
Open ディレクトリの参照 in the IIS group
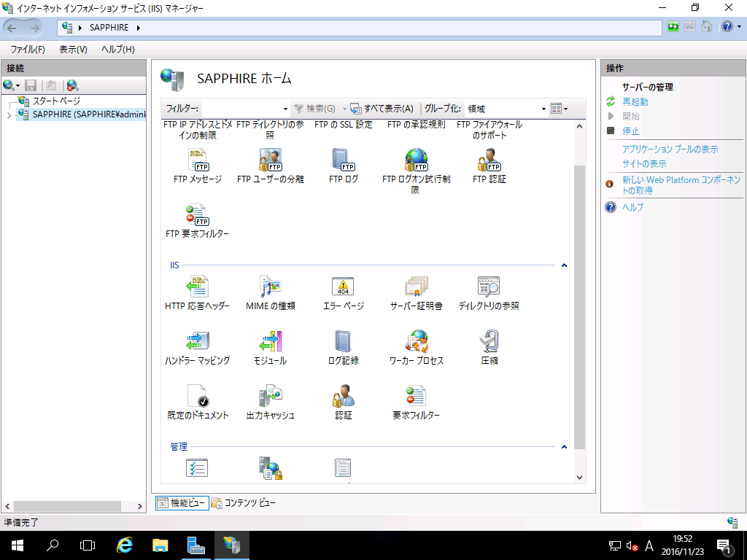click(x=489, y=293)
